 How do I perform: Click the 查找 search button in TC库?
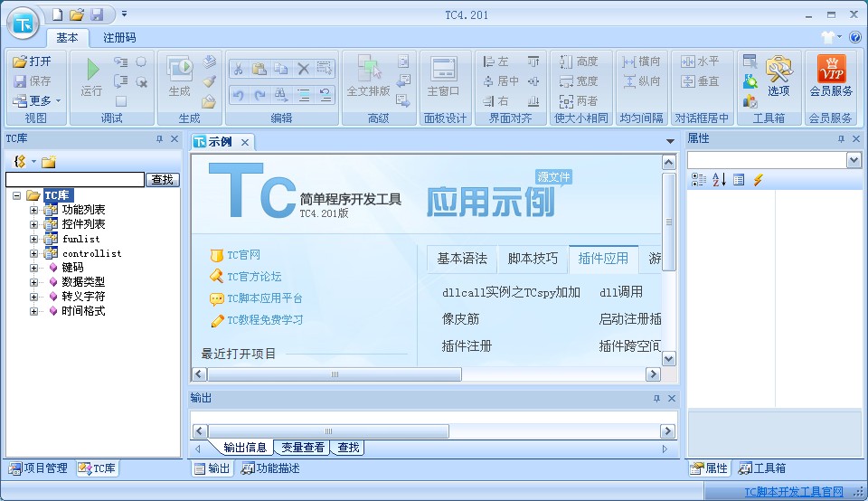click(162, 179)
